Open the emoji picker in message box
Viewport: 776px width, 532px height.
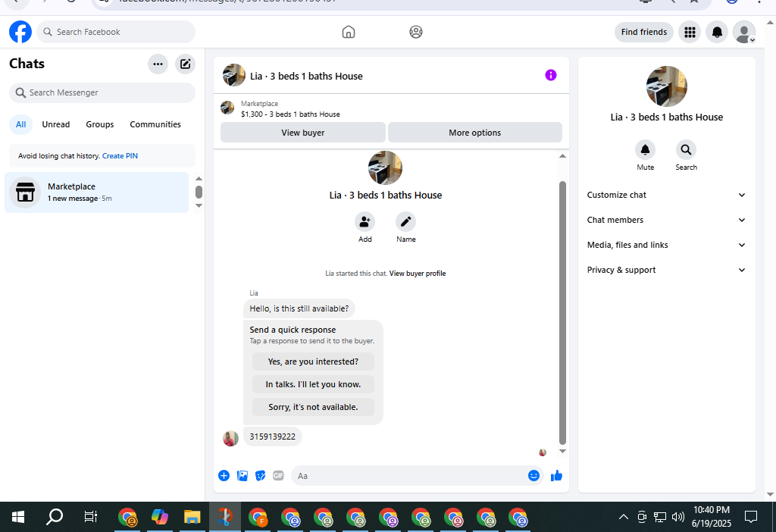tap(533, 476)
